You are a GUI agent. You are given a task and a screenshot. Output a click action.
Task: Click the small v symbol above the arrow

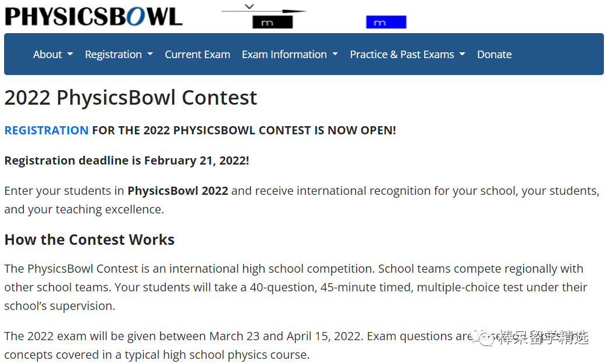click(250, 6)
